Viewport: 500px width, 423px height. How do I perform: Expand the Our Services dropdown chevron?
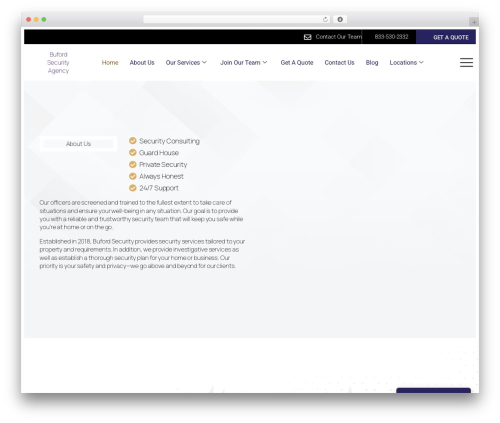coord(204,62)
